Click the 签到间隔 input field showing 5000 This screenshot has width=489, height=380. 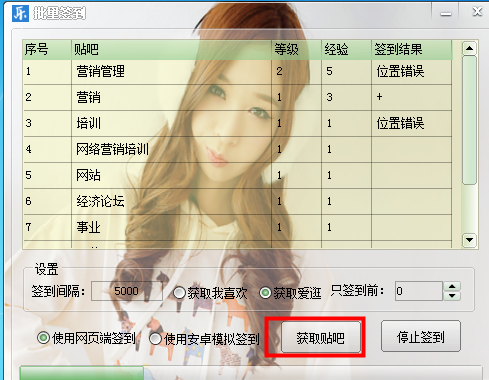pyautogui.click(x=127, y=291)
